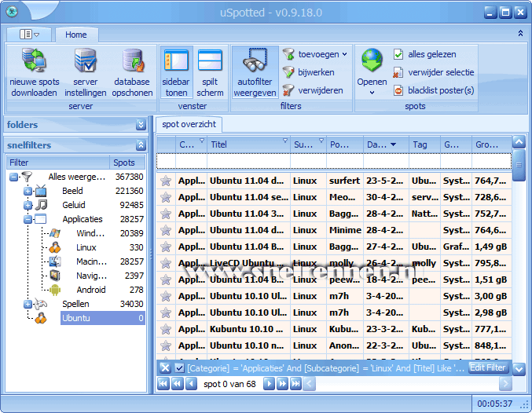
Task: Open the application menu button left of Home
Action: [29, 35]
